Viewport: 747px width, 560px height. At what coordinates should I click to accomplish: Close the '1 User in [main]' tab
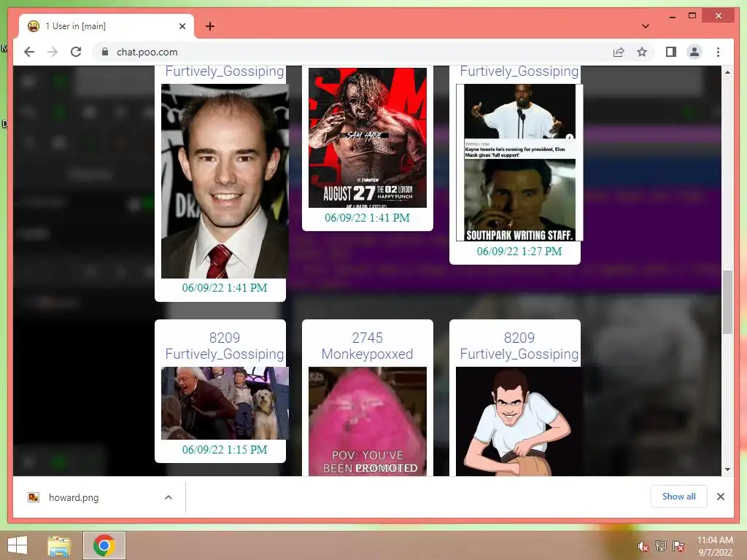pyautogui.click(x=182, y=26)
